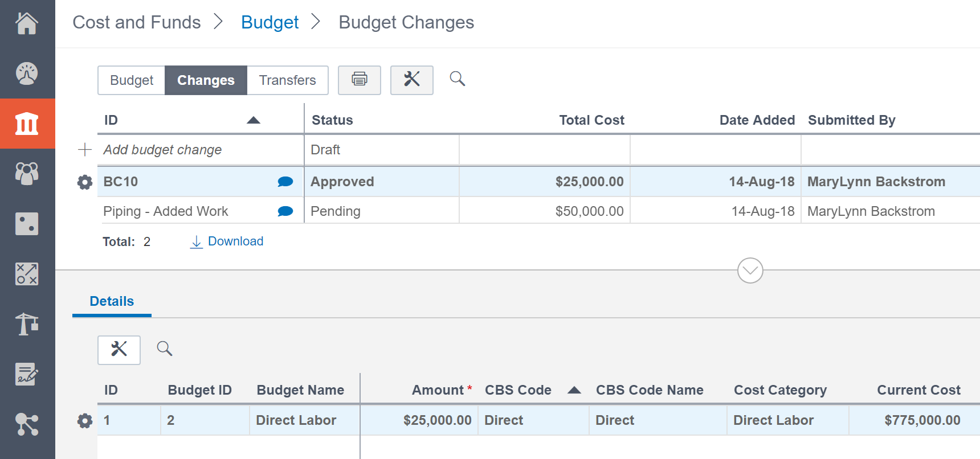Viewport: 980px width, 459px height.
Task: Open the wrench settings in Details panel
Action: (119, 350)
